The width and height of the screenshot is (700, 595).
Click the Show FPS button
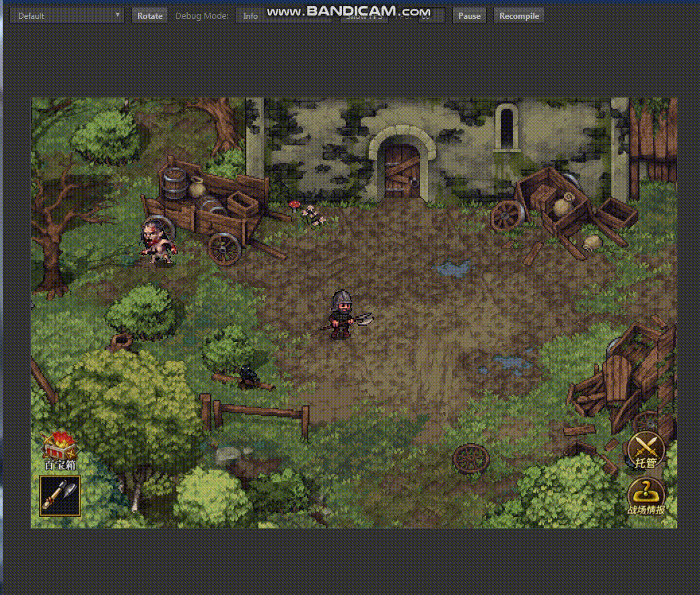pos(364,15)
